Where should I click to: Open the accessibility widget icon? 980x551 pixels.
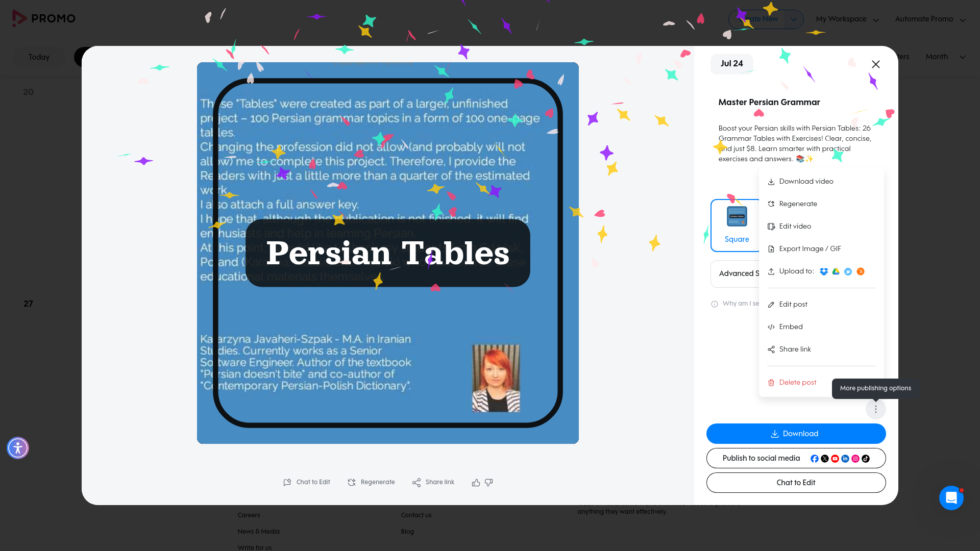pos(18,448)
